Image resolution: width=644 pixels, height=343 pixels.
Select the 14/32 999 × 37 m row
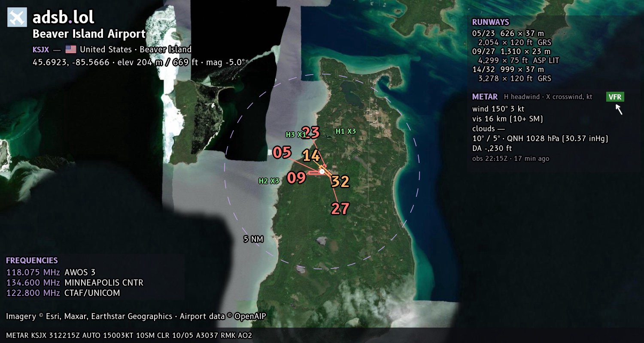[x=508, y=69]
